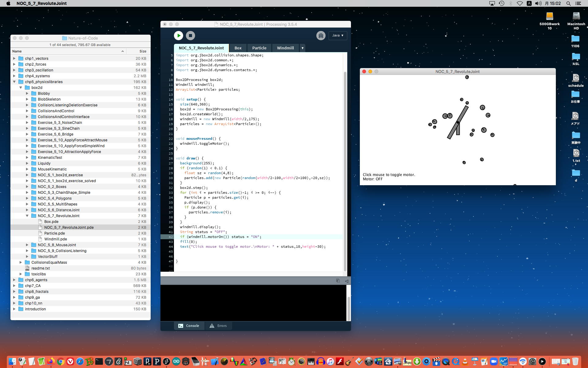Click the copy console icon

338,281
